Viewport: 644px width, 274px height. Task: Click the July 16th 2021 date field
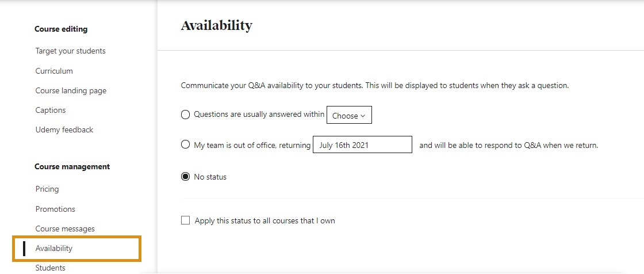click(x=362, y=145)
